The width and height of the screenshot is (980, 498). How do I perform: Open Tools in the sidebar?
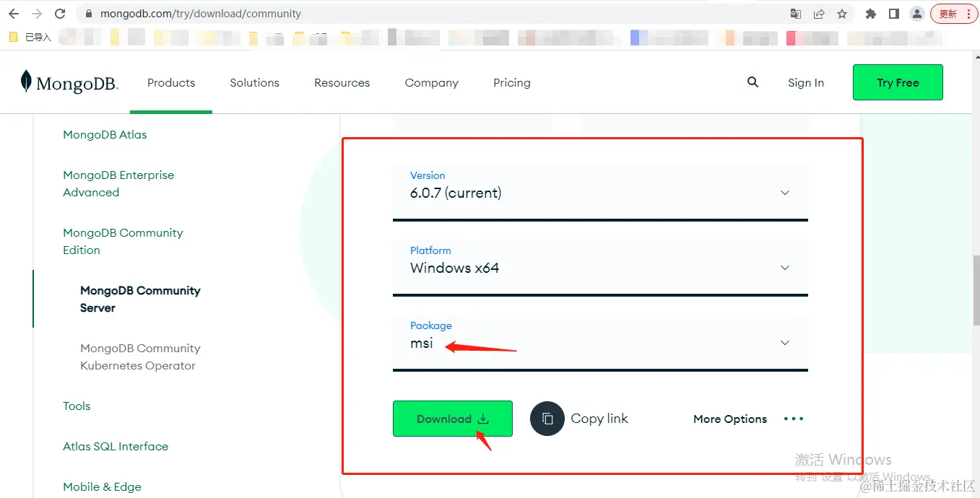click(77, 406)
